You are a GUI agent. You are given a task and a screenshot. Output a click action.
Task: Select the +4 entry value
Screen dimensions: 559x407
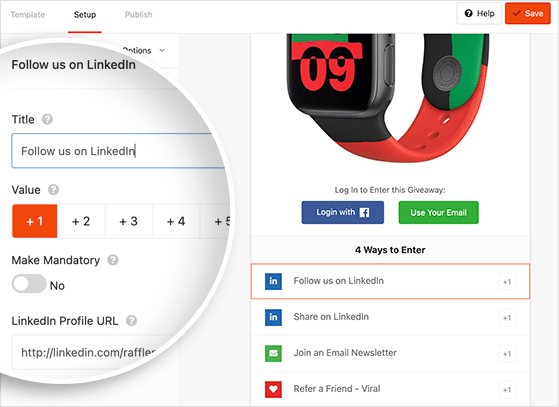pos(176,221)
